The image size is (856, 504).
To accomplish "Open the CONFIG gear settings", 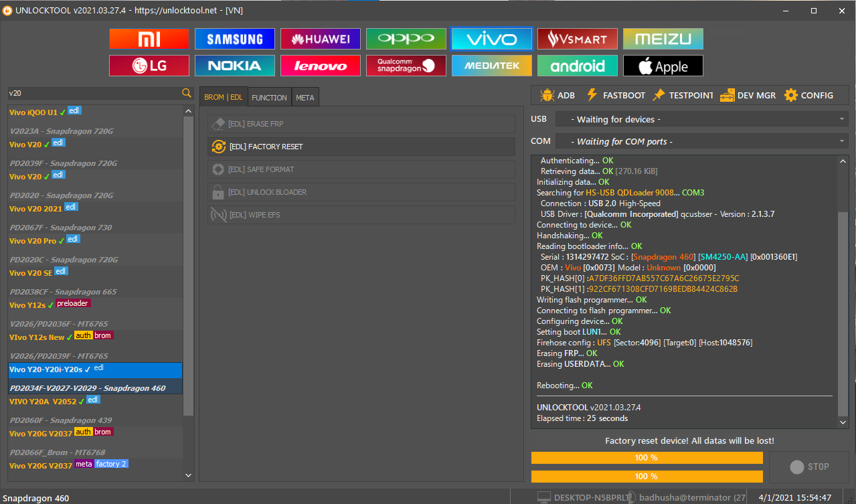I will click(x=808, y=95).
